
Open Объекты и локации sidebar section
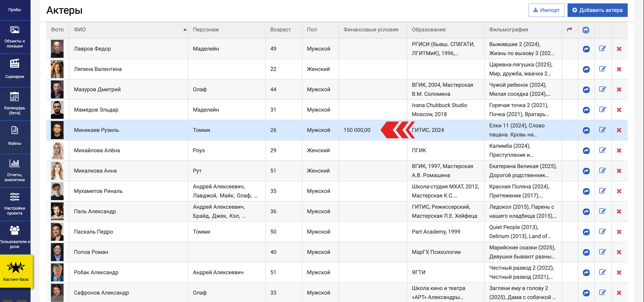click(x=15, y=37)
